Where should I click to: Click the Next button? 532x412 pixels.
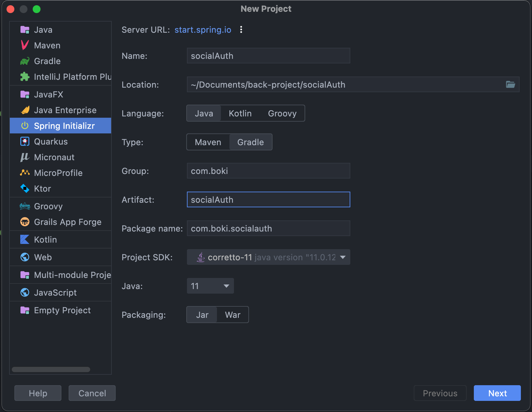point(497,393)
